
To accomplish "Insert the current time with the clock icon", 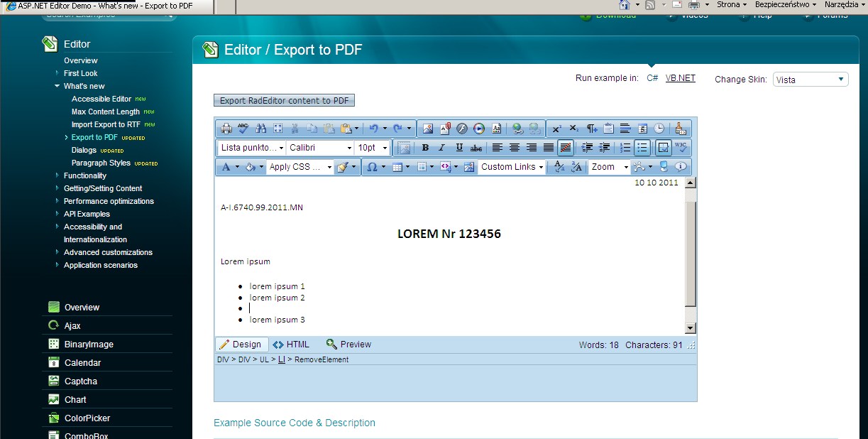I will [x=659, y=129].
